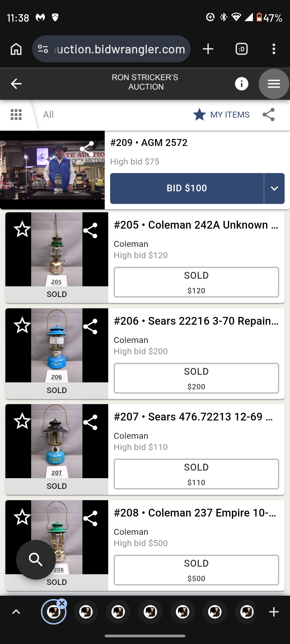Star lot #206 Sears 22216
This screenshot has height=644, width=290.
coord(22,325)
